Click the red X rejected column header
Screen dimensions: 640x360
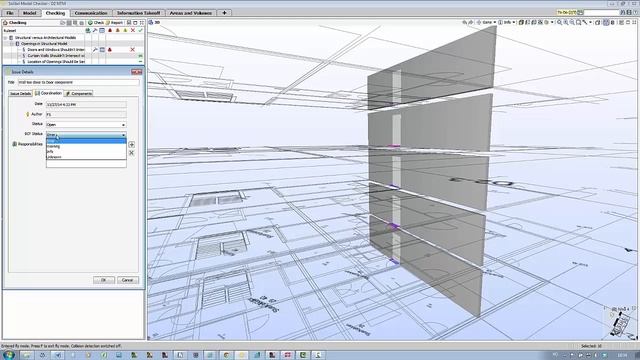coord(133,31)
